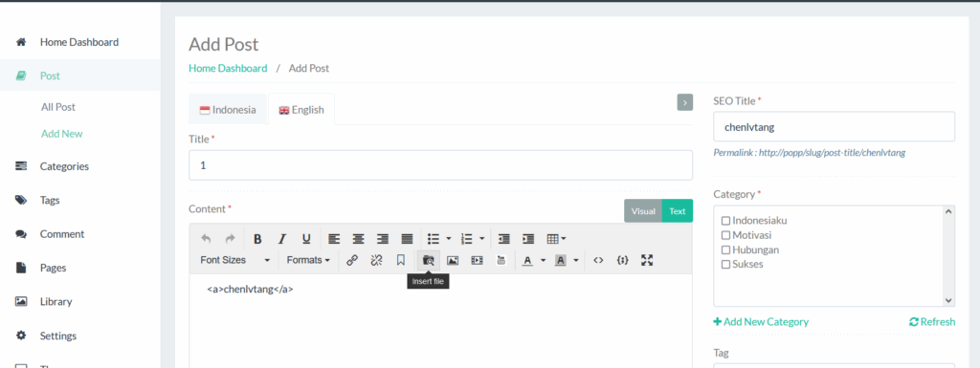Open the Font Sizes dropdown
Viewport: 980px width, 368px height.
click(x=235, y=260)
